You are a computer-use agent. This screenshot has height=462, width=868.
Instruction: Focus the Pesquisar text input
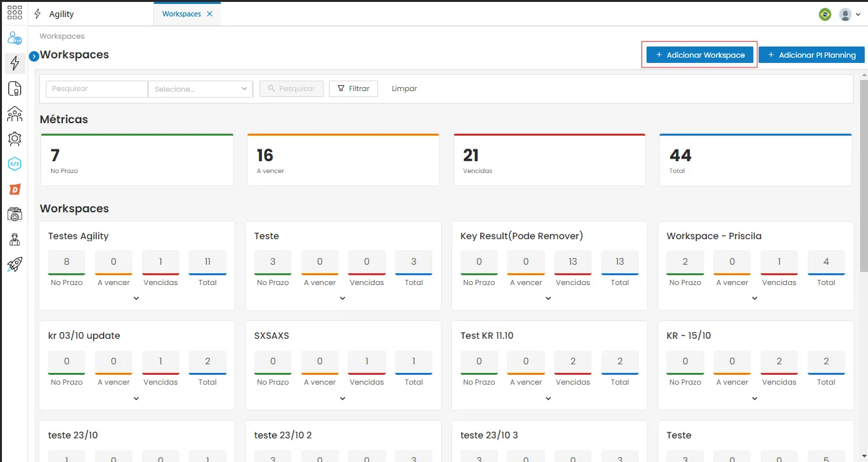click(x=97, y=89)
